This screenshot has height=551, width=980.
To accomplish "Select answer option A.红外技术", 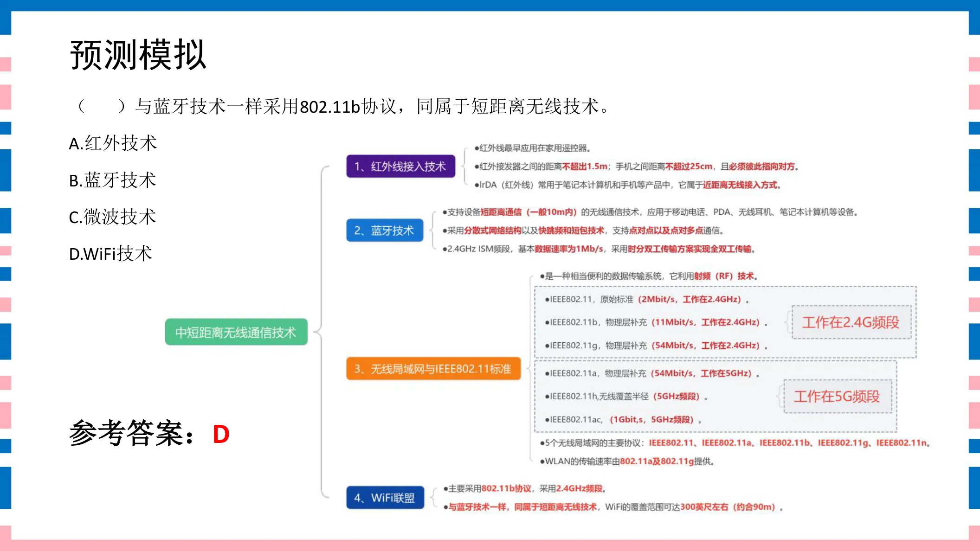I will (x=113, y=143).
